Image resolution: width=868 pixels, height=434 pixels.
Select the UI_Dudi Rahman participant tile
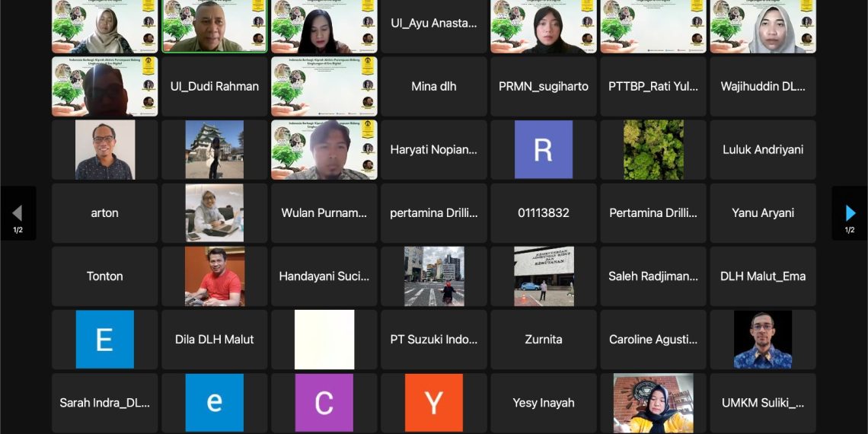(214, 86)
